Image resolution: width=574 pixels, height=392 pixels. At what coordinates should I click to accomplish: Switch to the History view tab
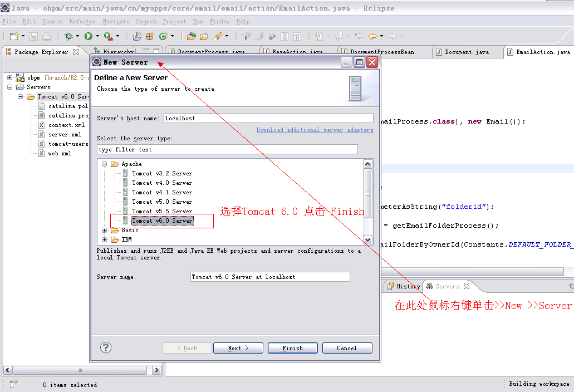click(x=404, y=286)
